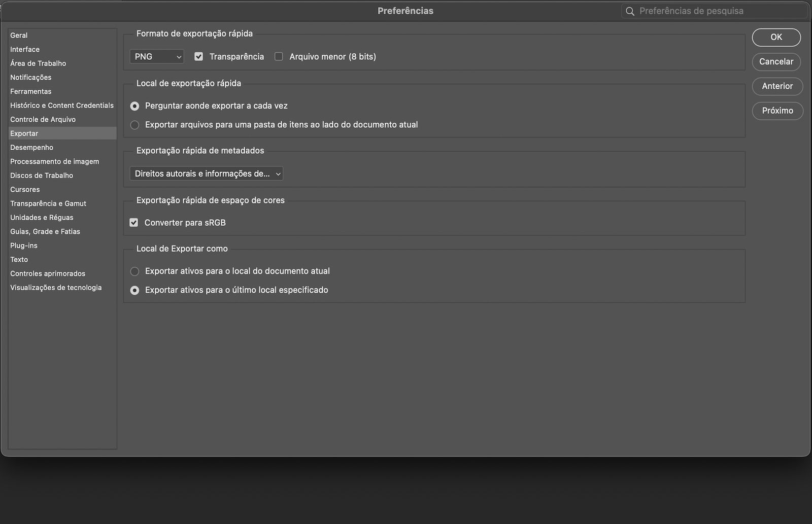Select Histórico e Content Credentials
This screenshot has height=524, width=812.
pos(62,106)
